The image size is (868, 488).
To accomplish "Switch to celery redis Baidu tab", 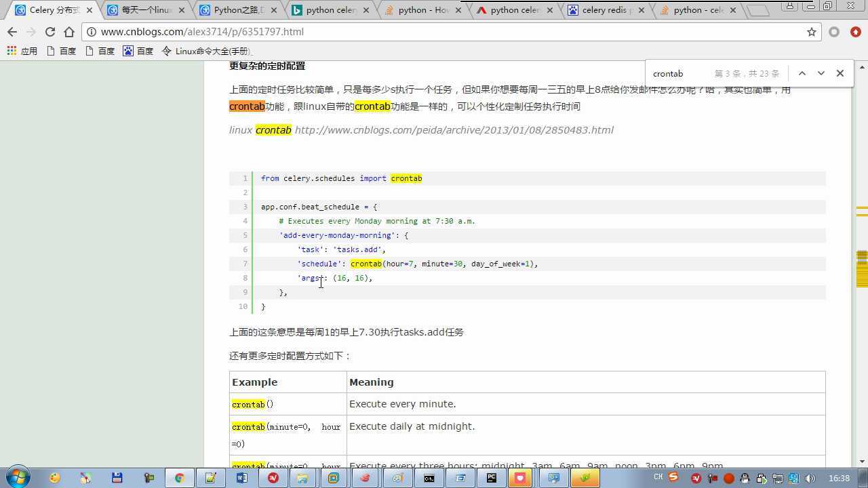I will (x=606, y=10).
